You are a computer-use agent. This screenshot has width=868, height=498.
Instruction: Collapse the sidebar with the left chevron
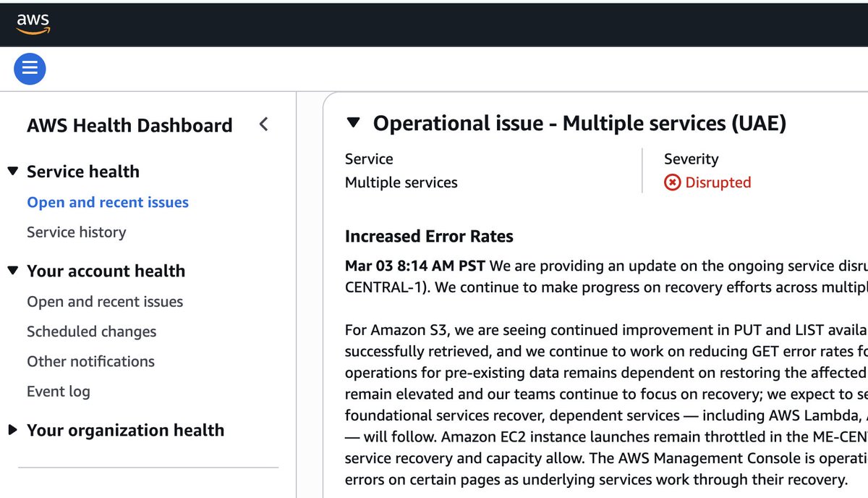point(263,124)
